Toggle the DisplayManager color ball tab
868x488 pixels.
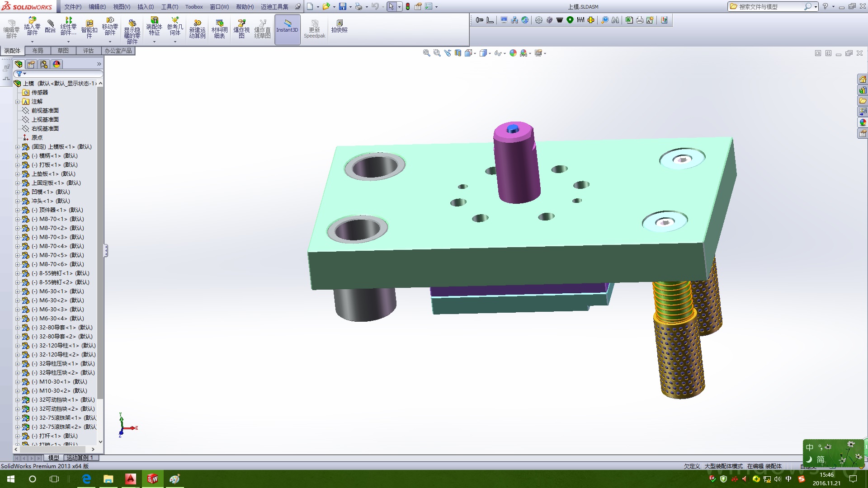point(57,64)
